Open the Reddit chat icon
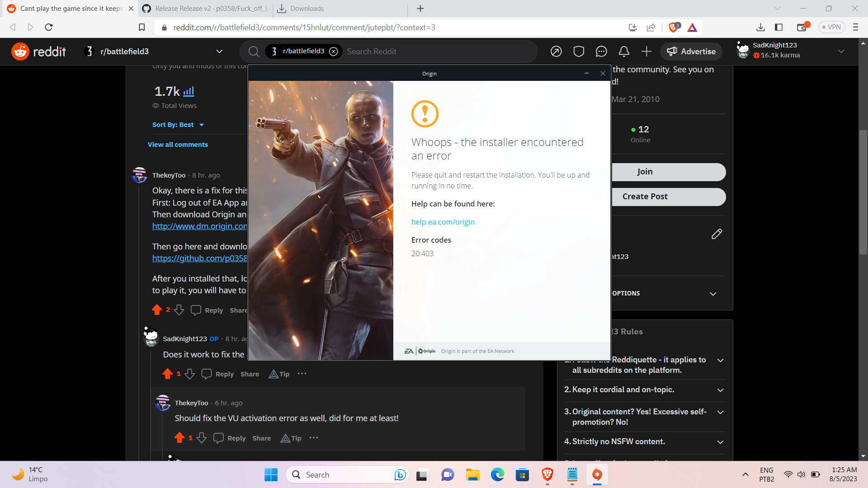Image resolution: width=868 pixels, height=488 pixels. [x=601, y=51]
